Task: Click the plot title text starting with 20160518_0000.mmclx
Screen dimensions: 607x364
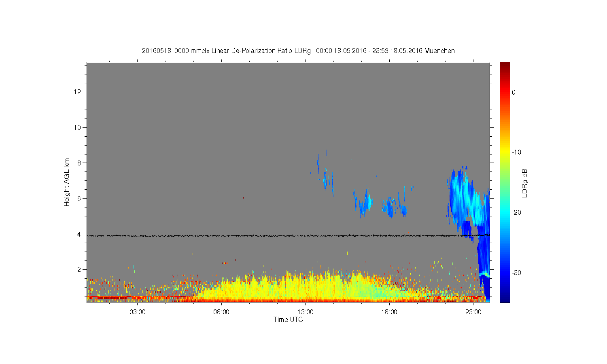Action: (298, 51)
